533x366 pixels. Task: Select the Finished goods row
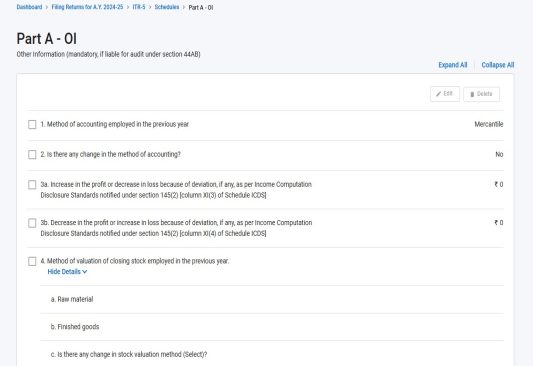pyautogui.click(x=272, y=327)
